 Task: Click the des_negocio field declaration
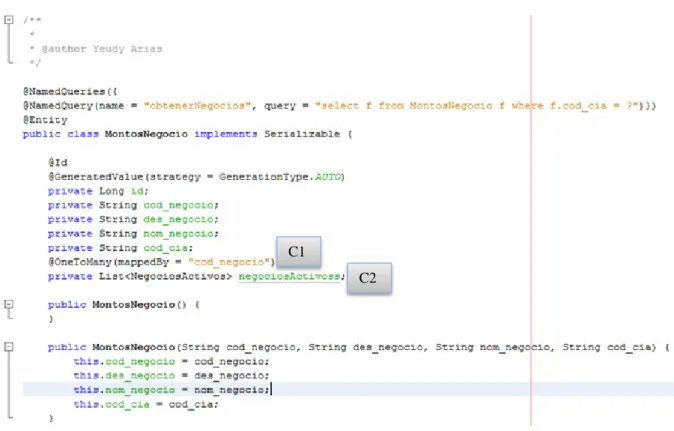[x=133, y=220]
